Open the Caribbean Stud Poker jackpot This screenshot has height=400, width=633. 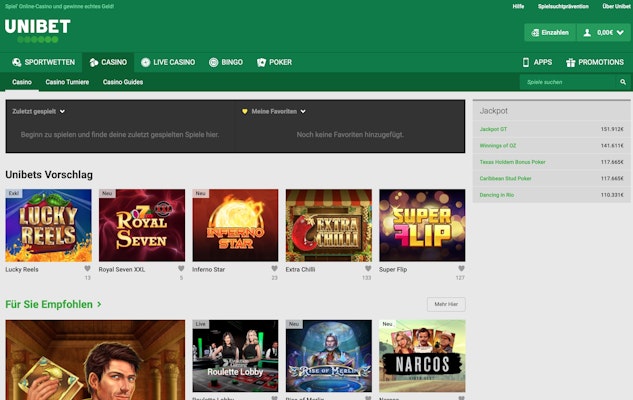click(505, 178)
